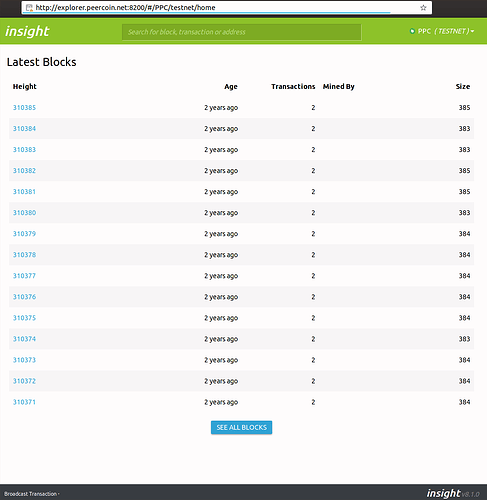This screenshot has height=500, width=487.
Task: Click the insight version logo in footer
Action: click(453, 493)
